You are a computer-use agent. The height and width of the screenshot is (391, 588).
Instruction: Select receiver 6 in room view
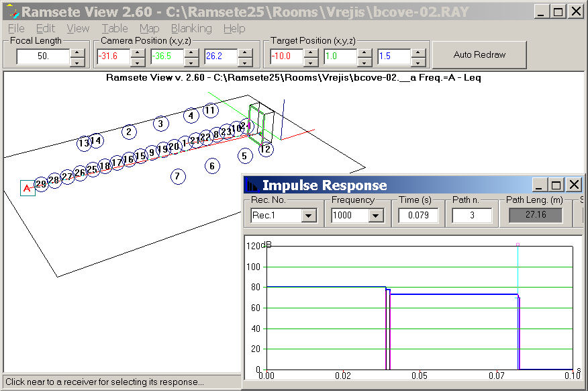point(212,166)
